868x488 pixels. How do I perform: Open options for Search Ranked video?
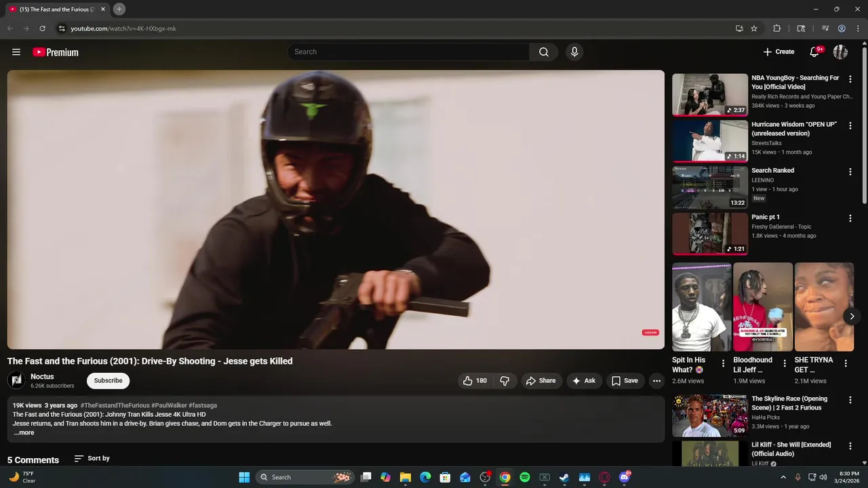[x=850, y=171]
